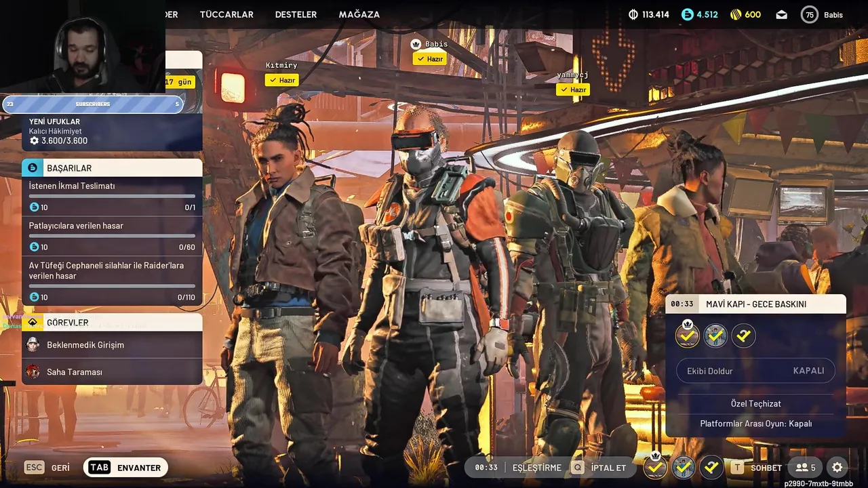The height and width of the screenshot is (488, 868).
Task: Toggle Ekibi Doldur squad fill setting
Action: [755, 371]
